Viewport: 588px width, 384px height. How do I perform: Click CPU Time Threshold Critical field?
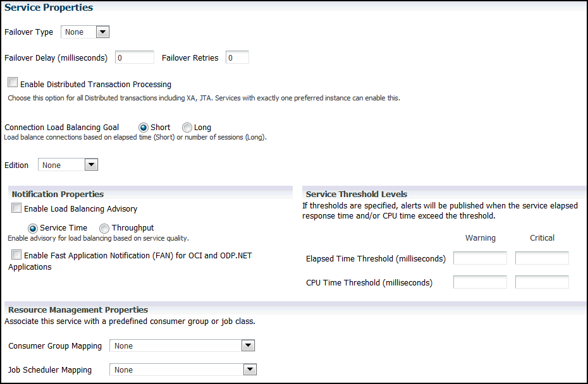(542, 282)
